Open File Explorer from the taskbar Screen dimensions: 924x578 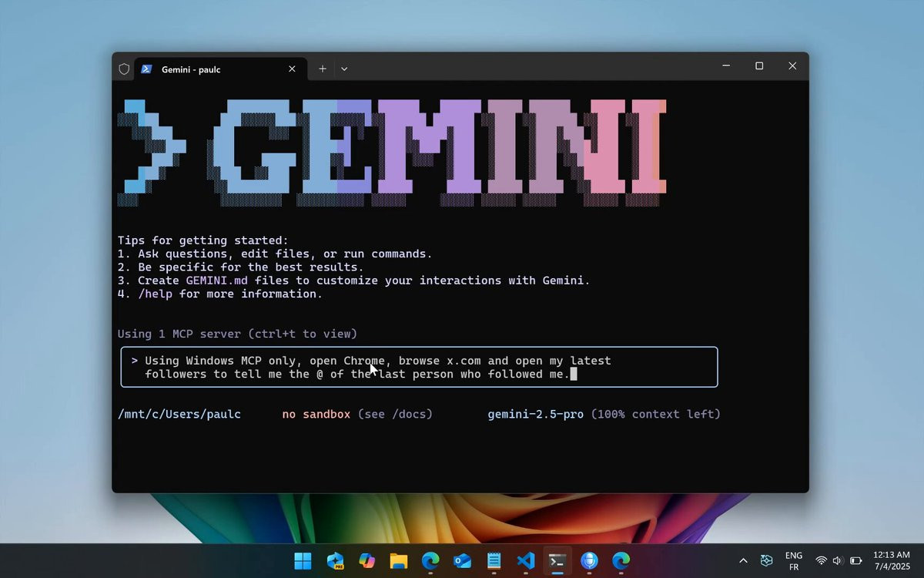coord(398,561)
